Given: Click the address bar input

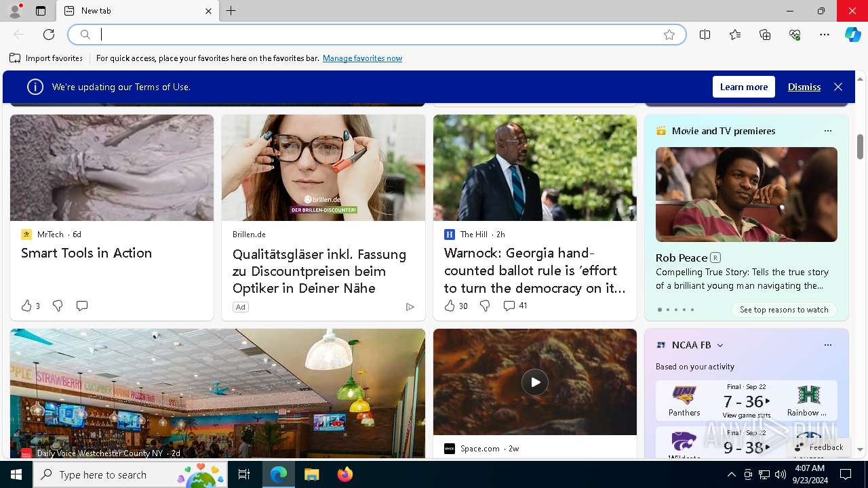Looking at the screenshot, I should (x=376, y=35).
